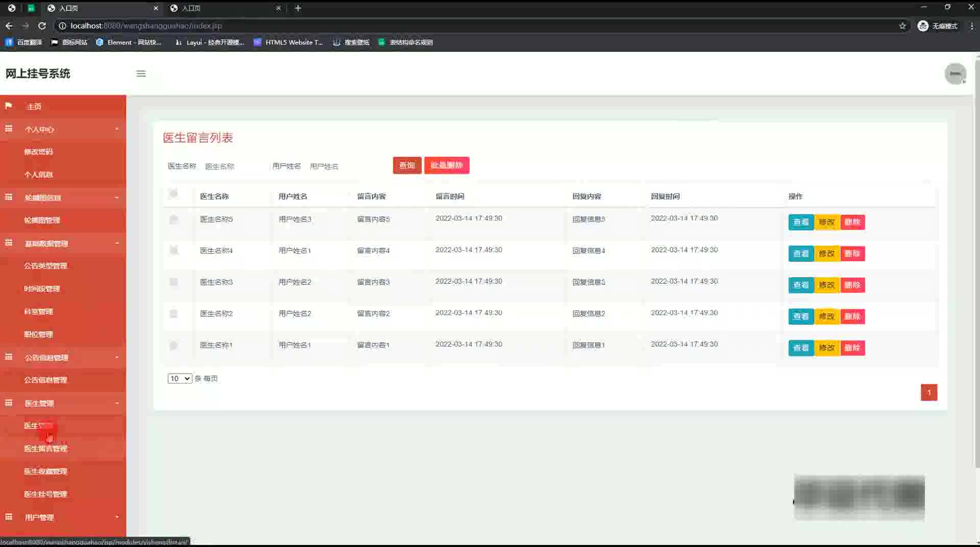Viewport: 980px width, 547px height.
Task: Open the 图标网站 bookmark
Action: [69, 42]
